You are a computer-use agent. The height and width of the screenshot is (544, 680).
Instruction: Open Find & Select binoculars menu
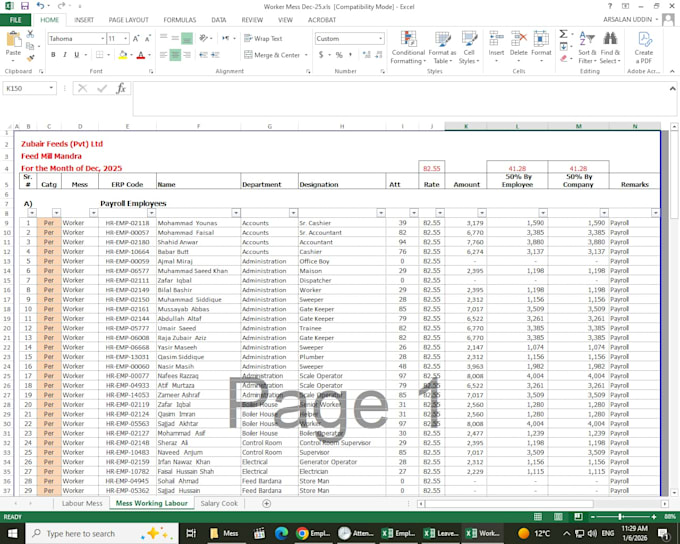pos(610,47)
